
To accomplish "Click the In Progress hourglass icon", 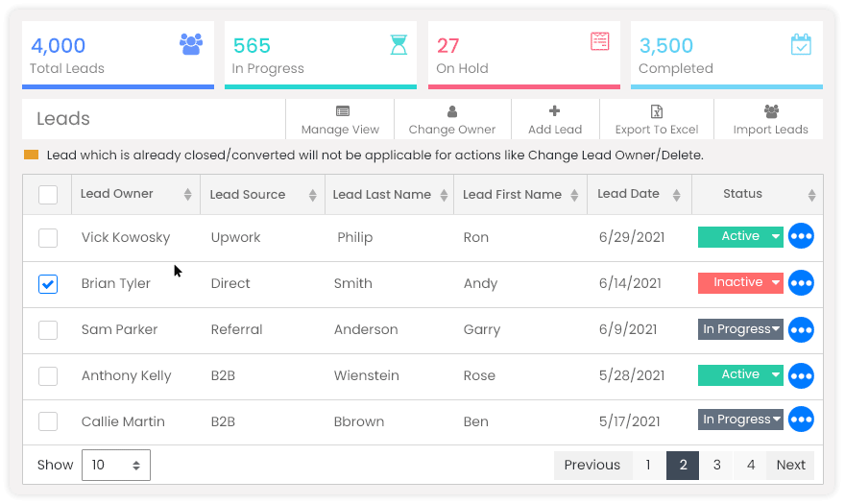I will point(398,45).
